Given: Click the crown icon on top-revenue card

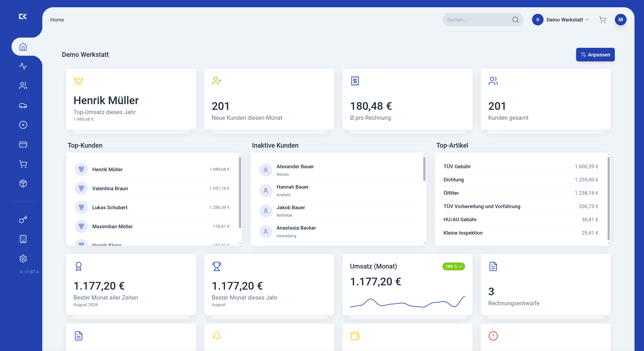Looking at the screenshot, I should (78, 81).
